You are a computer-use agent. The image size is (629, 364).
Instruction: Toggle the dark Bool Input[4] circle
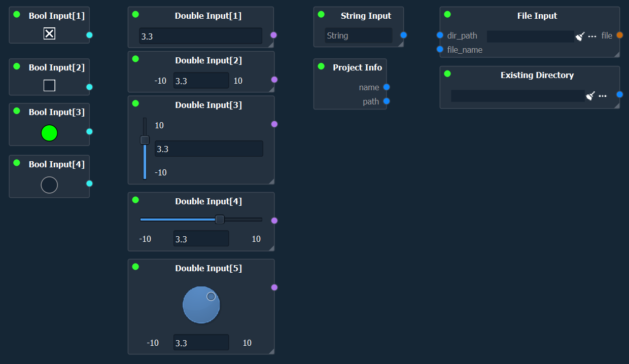(x=49, y=185)
